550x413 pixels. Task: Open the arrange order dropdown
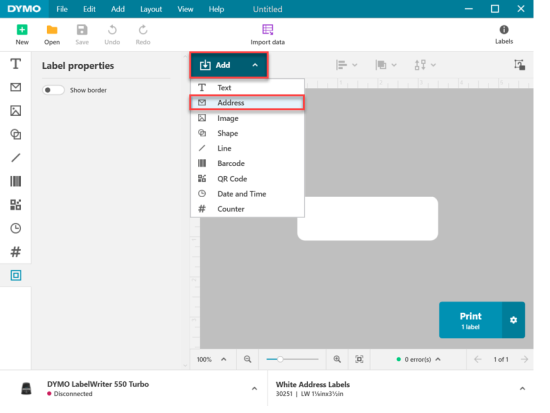pyautogui.click(x=386, y=65)
